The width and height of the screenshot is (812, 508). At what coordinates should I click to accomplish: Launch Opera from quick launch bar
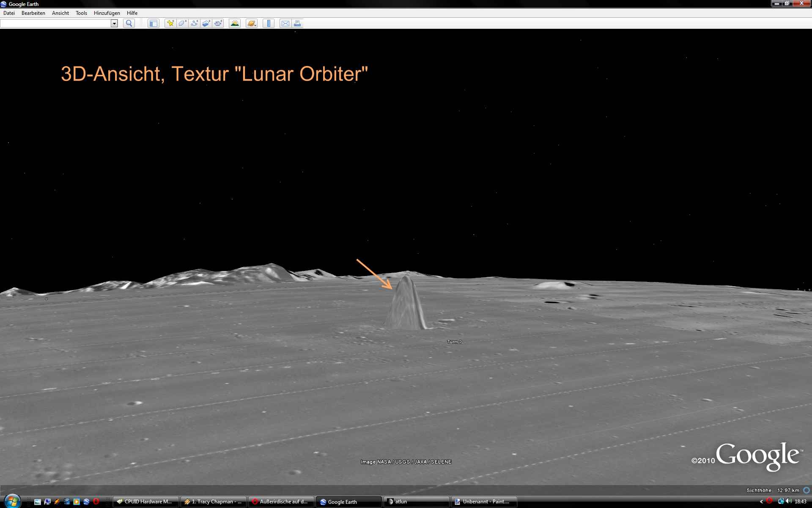coord(96,502)
